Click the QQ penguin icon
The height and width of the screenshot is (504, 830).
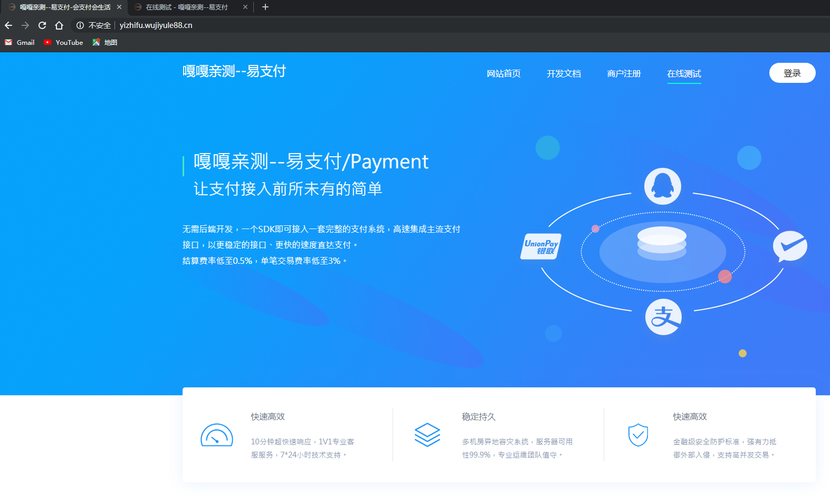(662, 186)
